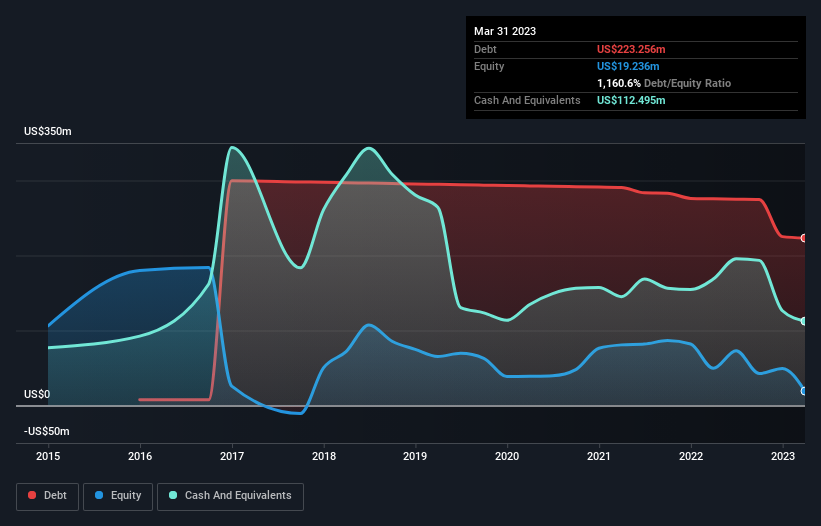
Task: Click the 2020 x-axis label
Action: click(507, 456)
